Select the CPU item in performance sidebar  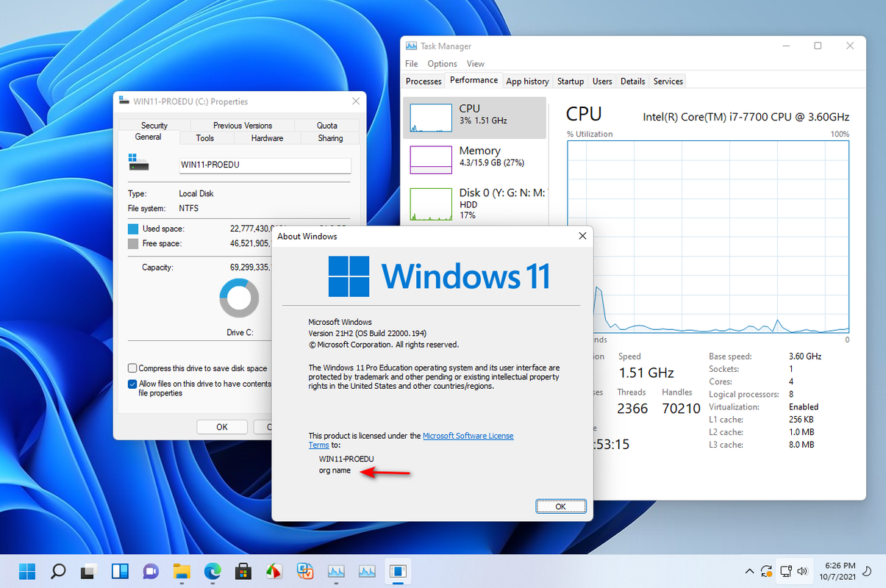pyautogui.click(x=475, y=118)
